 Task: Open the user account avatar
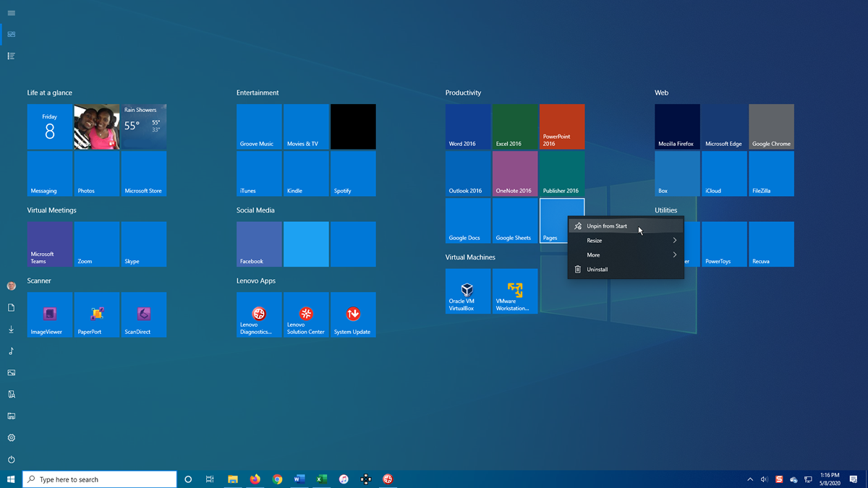(11, 286)
